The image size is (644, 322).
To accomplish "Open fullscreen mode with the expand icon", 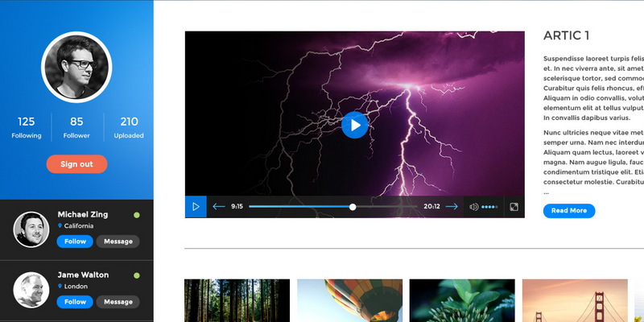I will (x=514, y=207).
